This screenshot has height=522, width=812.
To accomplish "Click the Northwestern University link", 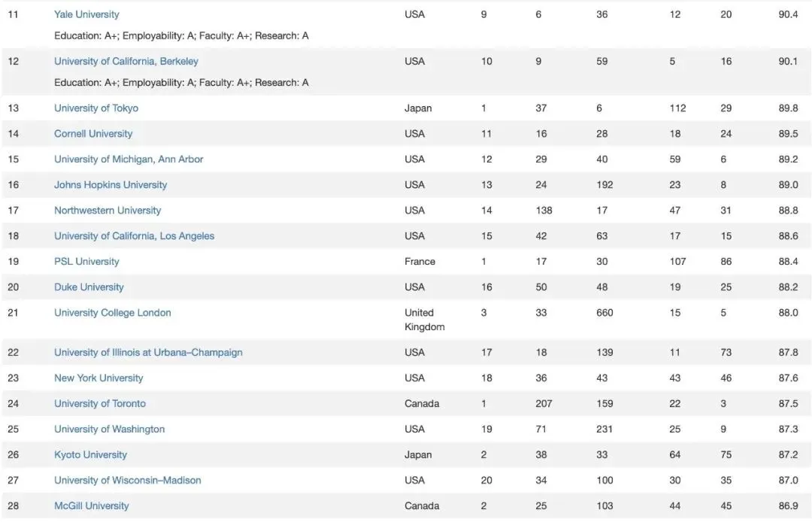I will point(107,210).
